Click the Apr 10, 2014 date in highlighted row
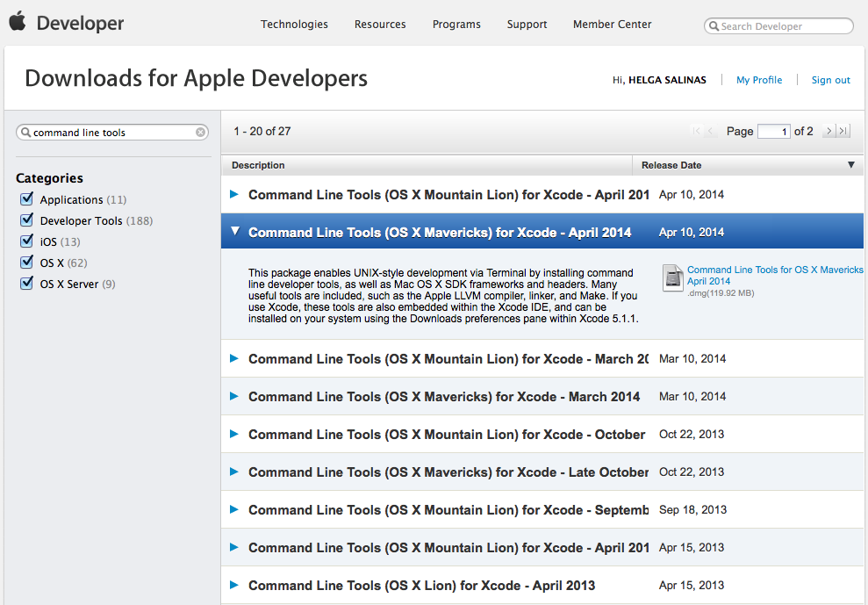Image resolution: width=868 pixels, height=605 pixels. point(692,232)
